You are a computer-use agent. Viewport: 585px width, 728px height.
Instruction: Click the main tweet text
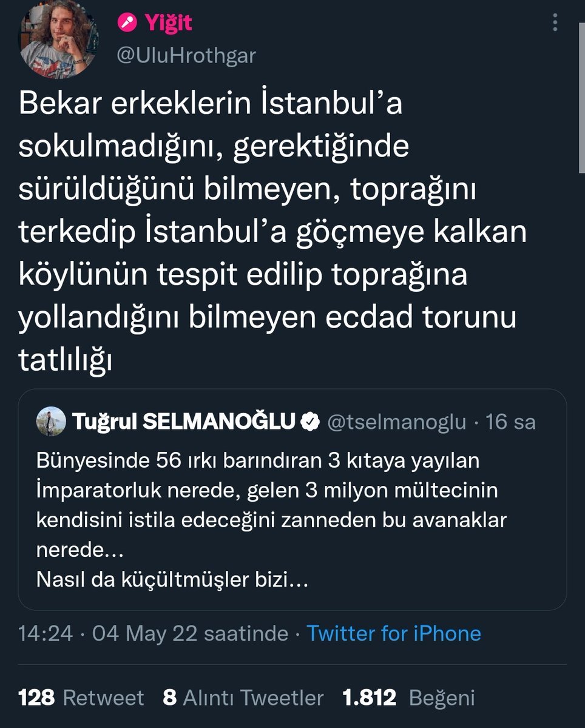267,234
